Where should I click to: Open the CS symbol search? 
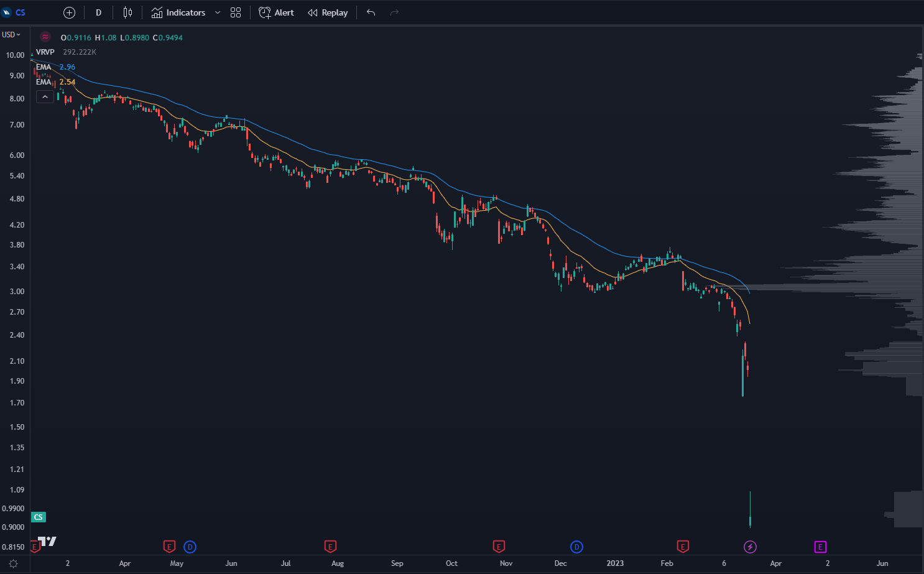click(x=14, y=12)
